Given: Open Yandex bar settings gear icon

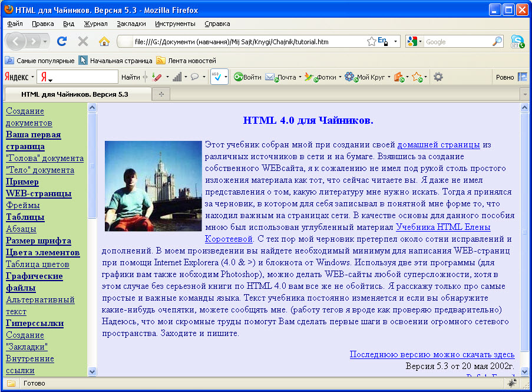Looking at the screenshot, I should click(x=438, y=77).
